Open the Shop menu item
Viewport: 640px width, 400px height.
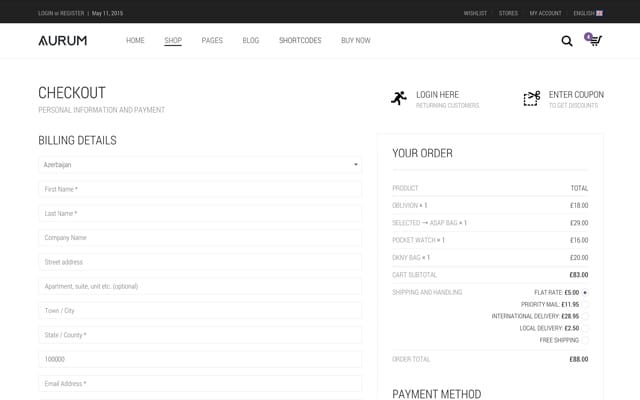(x=173, y=40)
